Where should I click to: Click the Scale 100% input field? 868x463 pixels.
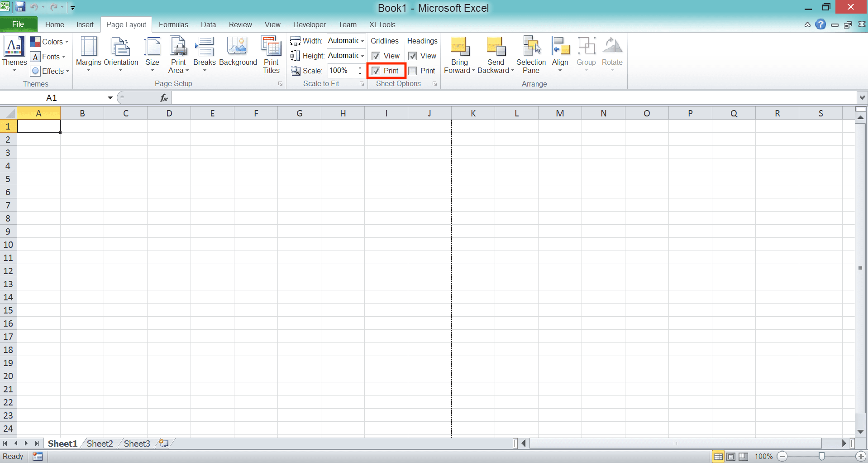[342, 71]
